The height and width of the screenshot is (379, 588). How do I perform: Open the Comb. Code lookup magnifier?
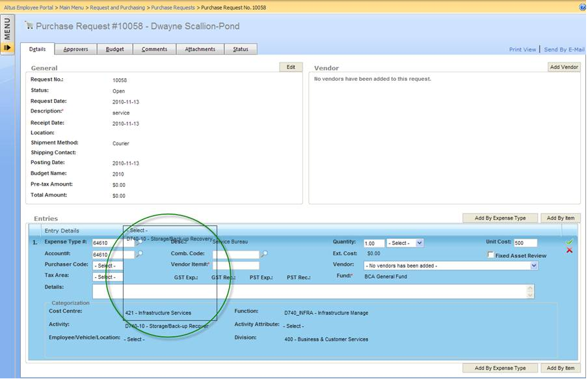(x=264, y=254)
